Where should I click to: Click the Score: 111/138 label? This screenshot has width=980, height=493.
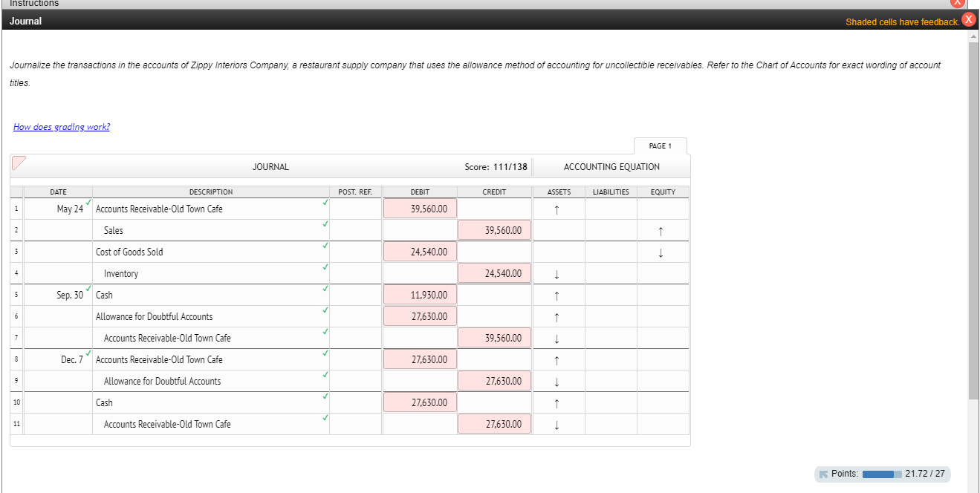click(x=496, y=167)
